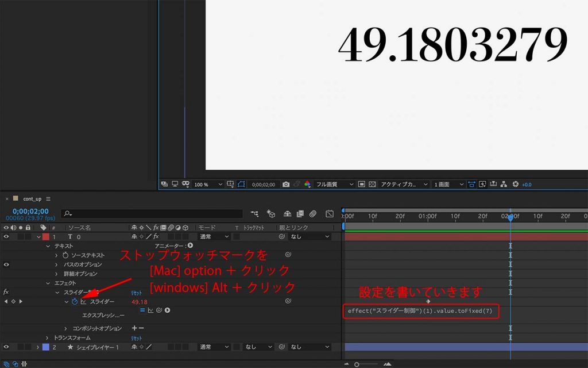The width and height of the screenshot is (588, 368).
Task: Show the expression post-graph icon
Action: (x=150, y=310)
